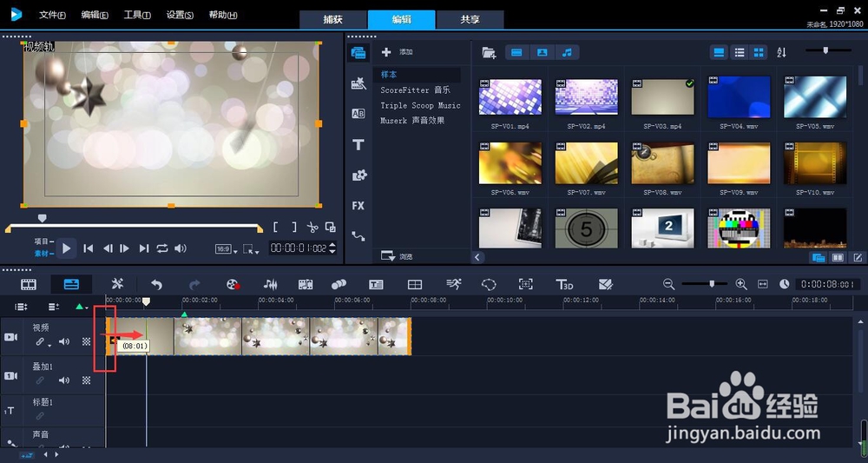868x463 pixels.
Task: Open the 设置 menu
Action: (x=180, y=15)
